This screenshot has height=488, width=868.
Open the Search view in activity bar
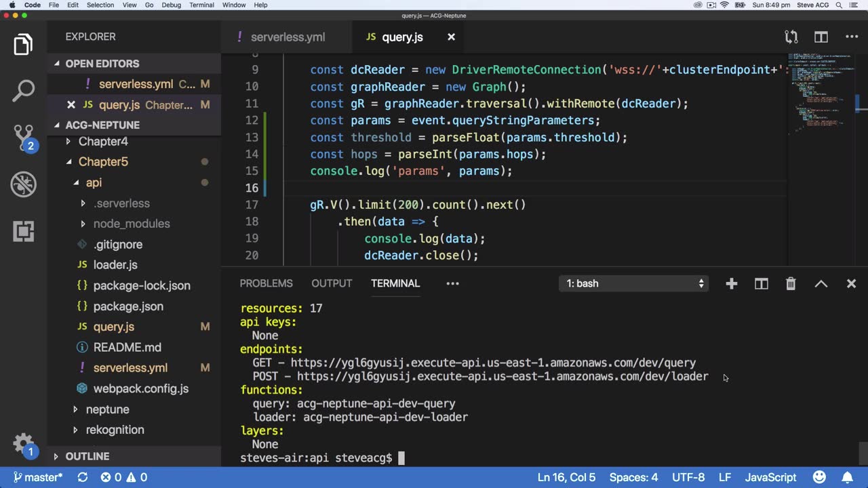point(23,90)
